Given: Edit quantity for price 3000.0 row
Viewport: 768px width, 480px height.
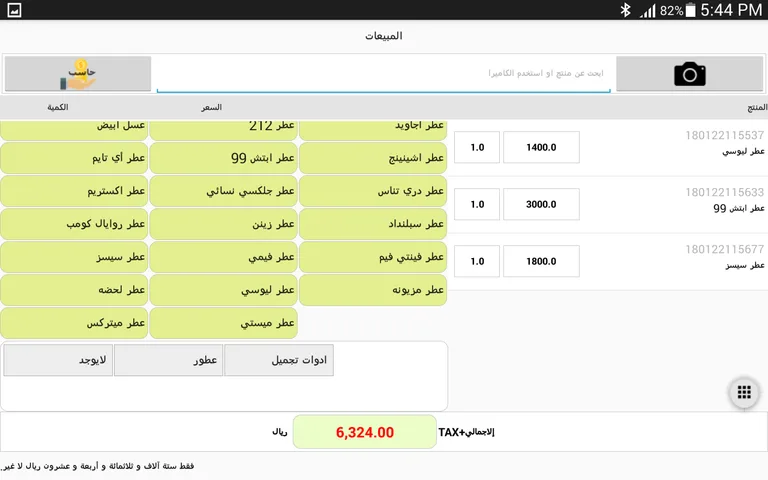Looking at the screenshot, I should [x=477, y=204].
